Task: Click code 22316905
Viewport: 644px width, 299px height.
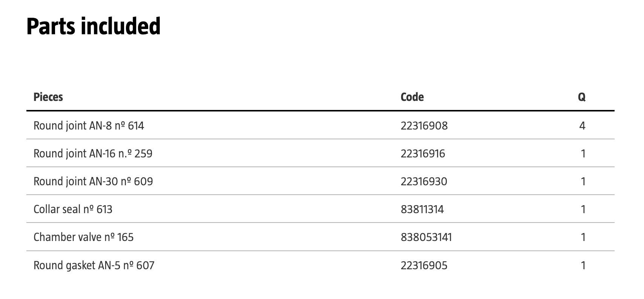Action: pyautogui.click(x=424, y=265)
